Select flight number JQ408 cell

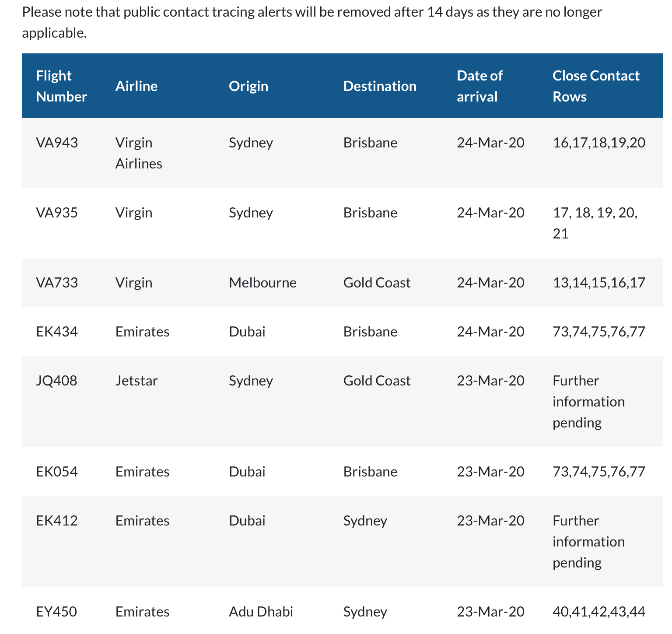pos(56,381)
